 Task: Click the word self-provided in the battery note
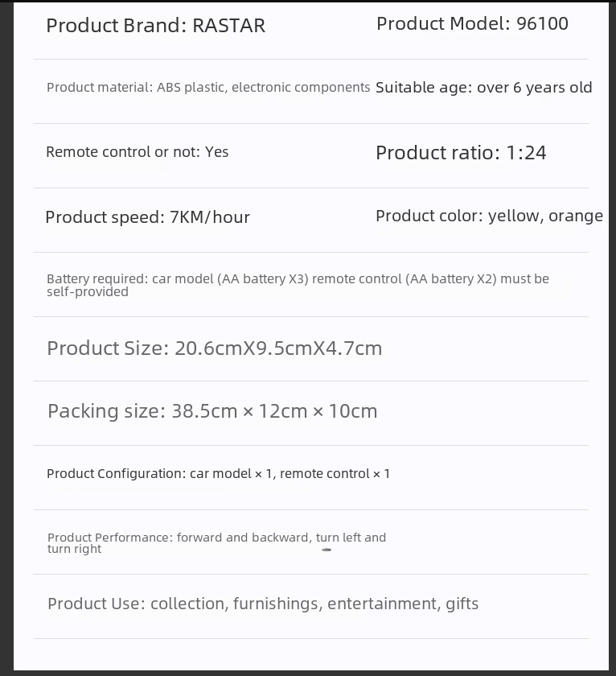click(88, 292)
